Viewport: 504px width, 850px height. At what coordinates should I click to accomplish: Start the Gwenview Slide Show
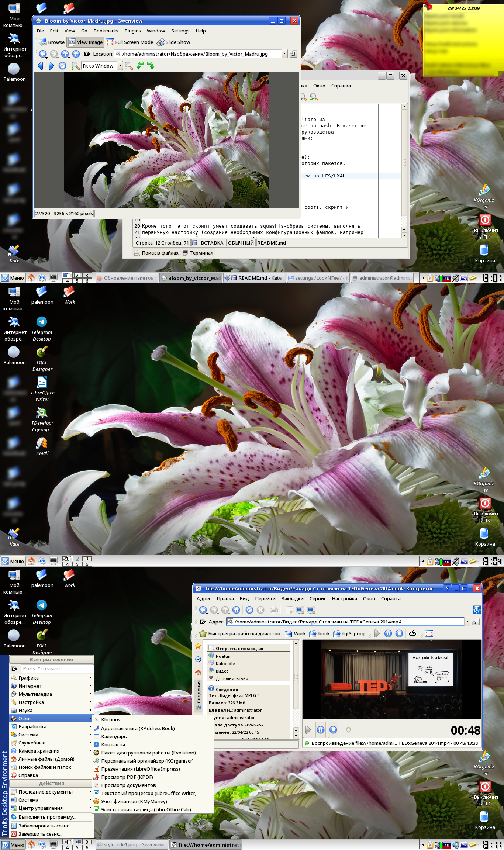173,42
